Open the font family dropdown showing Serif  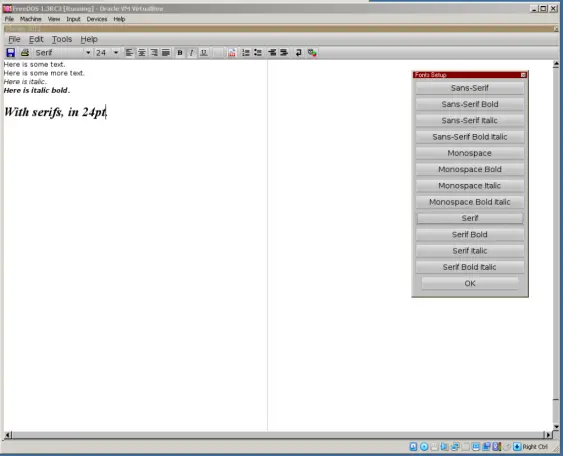click(x=62, y=53)
